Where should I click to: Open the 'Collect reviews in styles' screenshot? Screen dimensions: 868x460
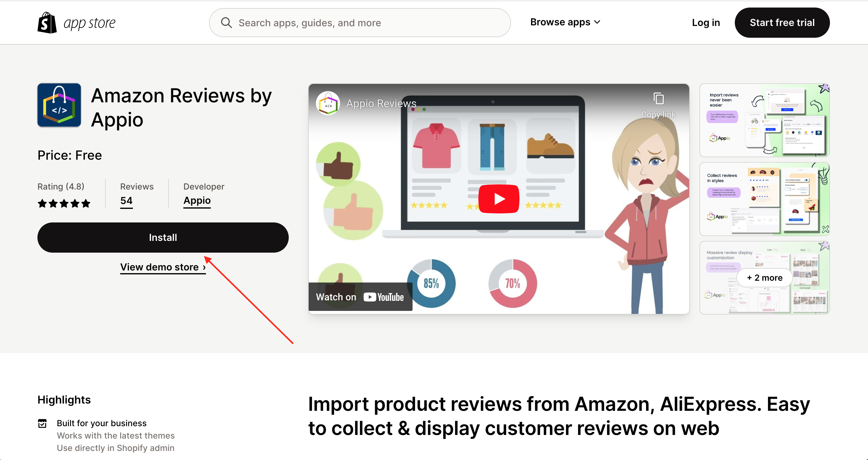(x=764, y=199)
